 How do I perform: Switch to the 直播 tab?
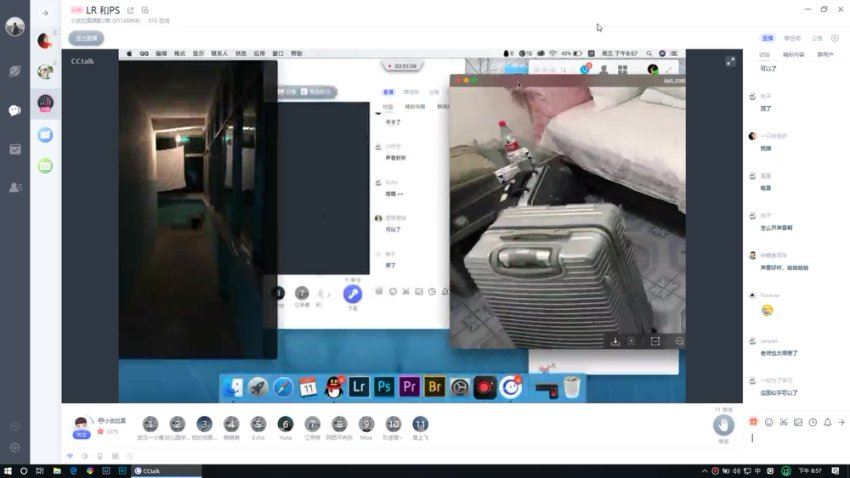pos(768,38)
